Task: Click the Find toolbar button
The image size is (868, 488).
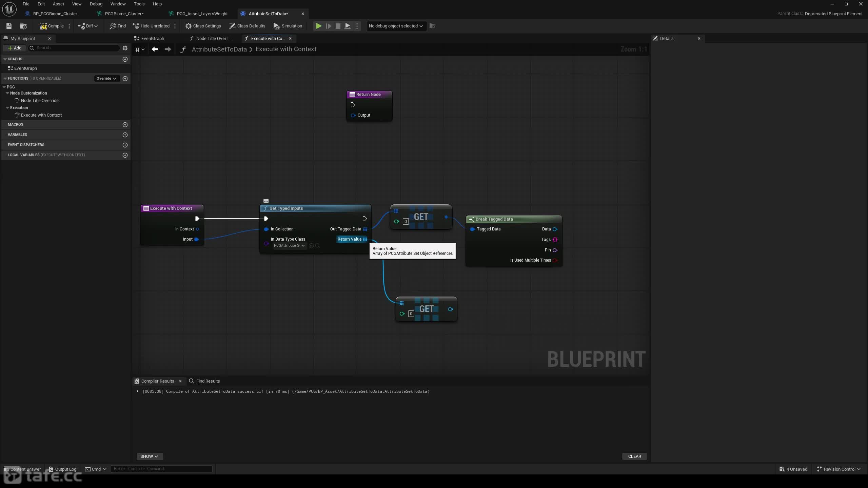Action: [x=118, y=26]
